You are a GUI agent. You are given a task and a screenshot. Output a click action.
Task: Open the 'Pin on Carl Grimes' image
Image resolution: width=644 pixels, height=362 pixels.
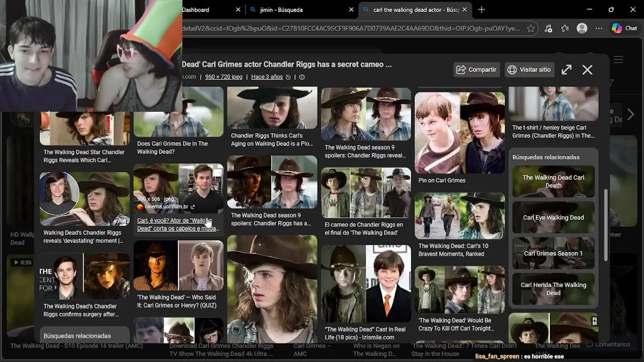click(459, 133)
